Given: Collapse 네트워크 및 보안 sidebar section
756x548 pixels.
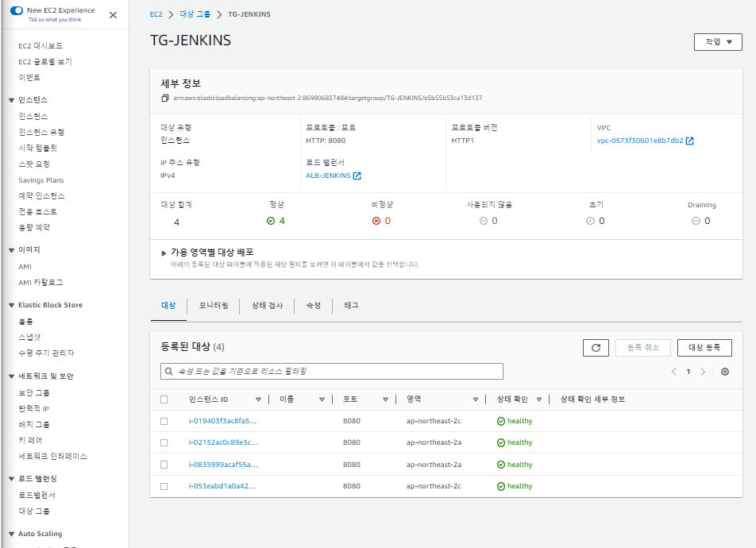Looking at the screenshot, I should [12, 376].
